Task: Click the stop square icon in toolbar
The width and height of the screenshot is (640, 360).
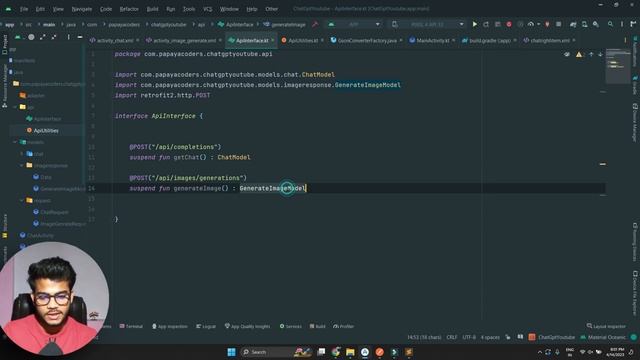Action: click(x=558, y=24)
